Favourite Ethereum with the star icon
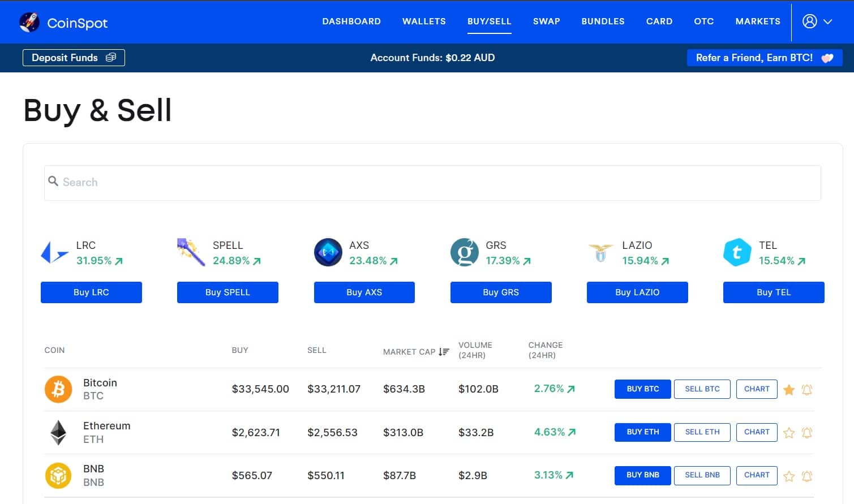The height and width of the screenshot is (504, 854). [789, 433]
